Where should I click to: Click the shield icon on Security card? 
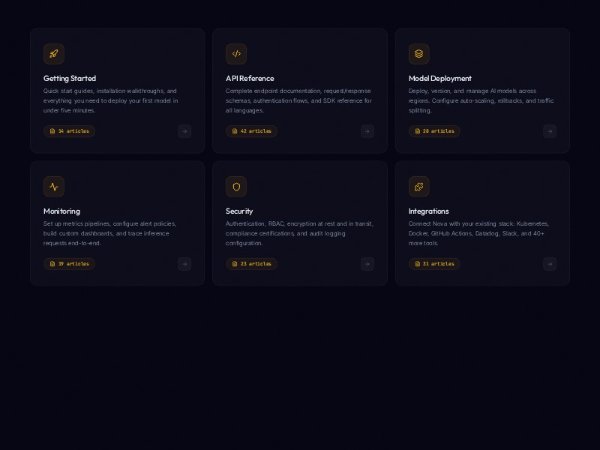pos(236,186)
